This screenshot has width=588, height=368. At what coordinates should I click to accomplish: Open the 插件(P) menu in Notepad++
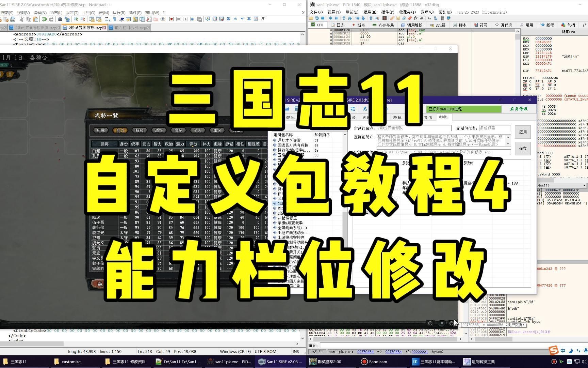click(x=135, y=13)
